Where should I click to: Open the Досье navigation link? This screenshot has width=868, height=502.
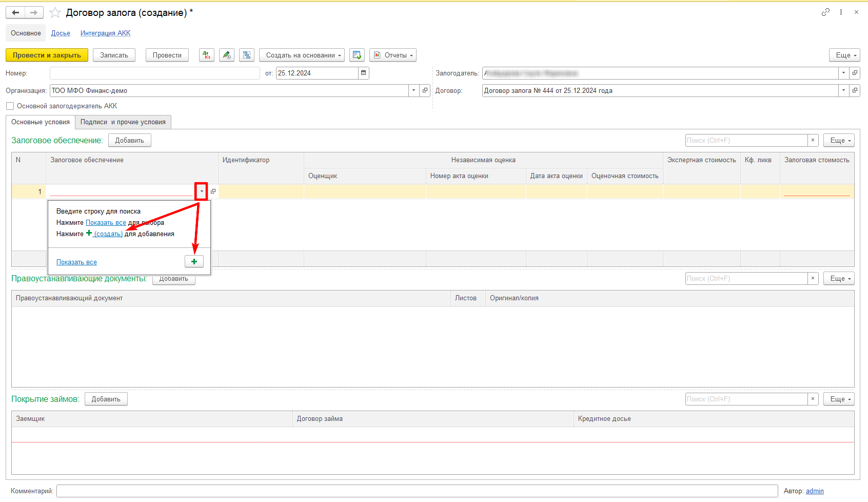click(x=61, y=33)
